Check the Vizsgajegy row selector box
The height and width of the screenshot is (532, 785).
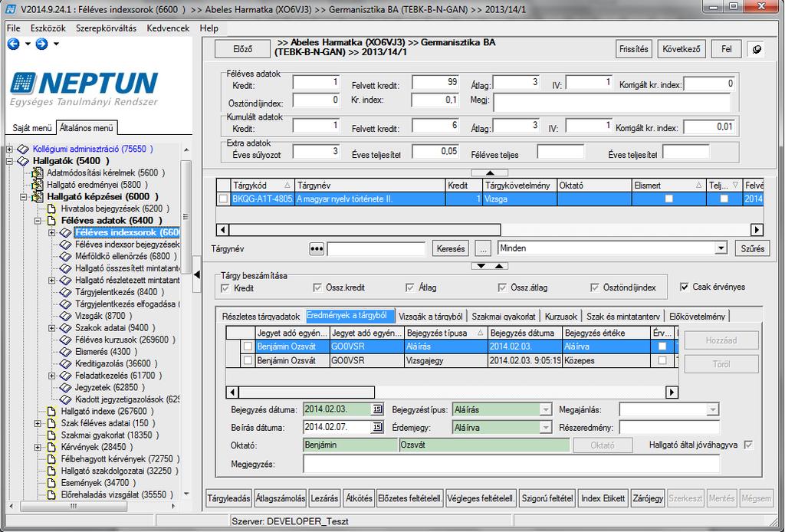tap(248, 360)
